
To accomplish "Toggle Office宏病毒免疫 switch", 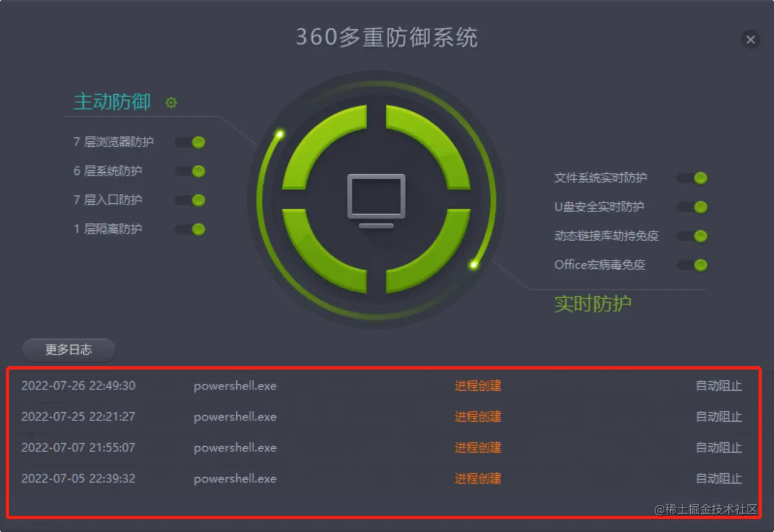I will coord(692,265).
